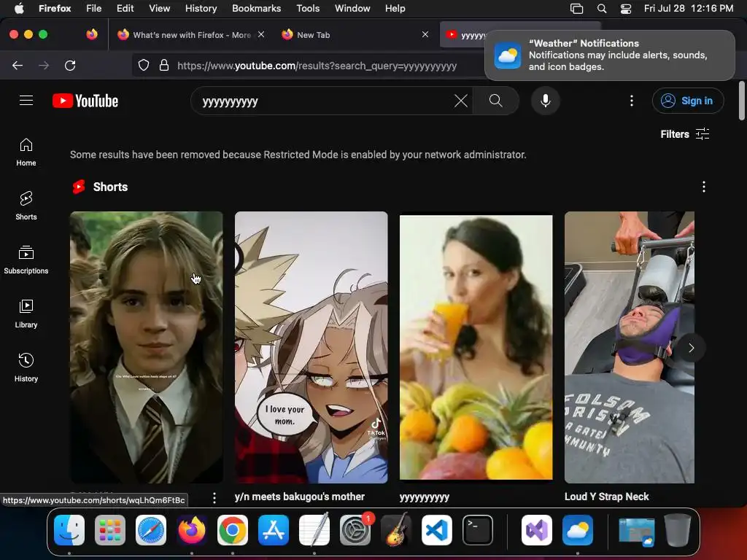Open the woman drinking juice short
747x560 pixels.
coord(476,347)
